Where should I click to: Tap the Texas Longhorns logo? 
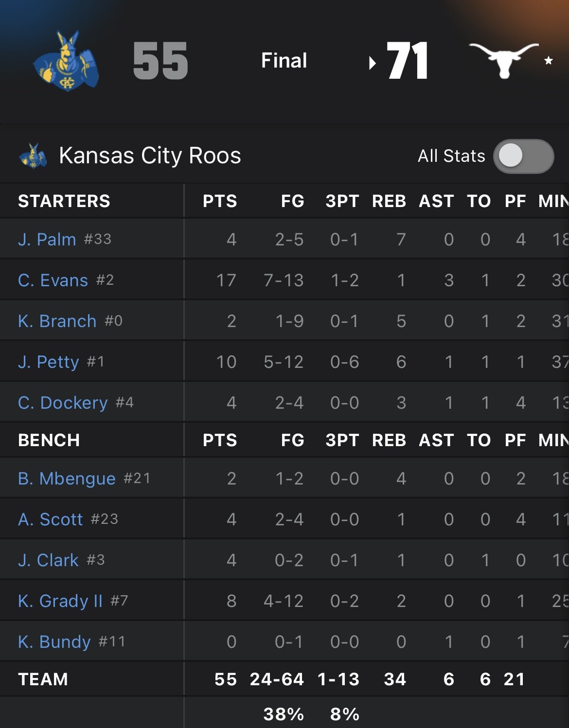(x=503, y=59)
